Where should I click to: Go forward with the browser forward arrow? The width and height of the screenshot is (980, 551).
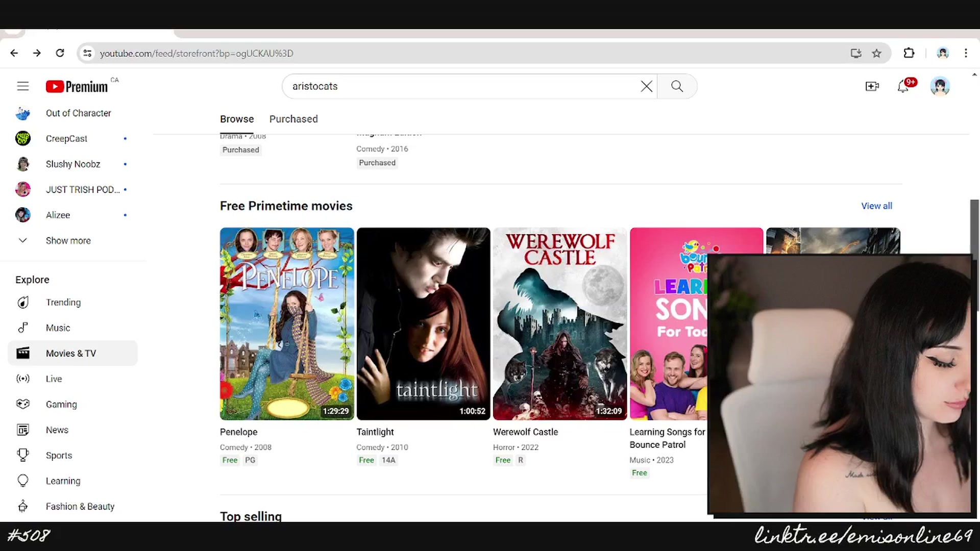point(37,53)
